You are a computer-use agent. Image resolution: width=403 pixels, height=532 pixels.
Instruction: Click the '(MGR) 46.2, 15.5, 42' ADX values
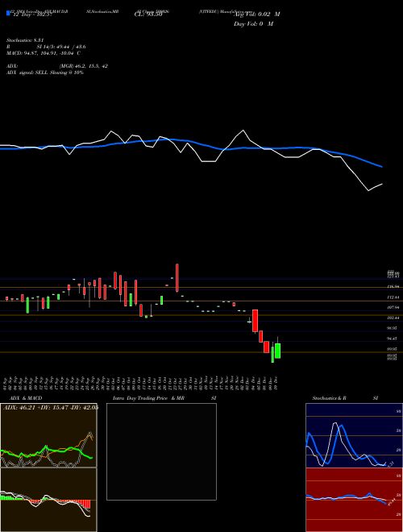click(x=84, y=66)
